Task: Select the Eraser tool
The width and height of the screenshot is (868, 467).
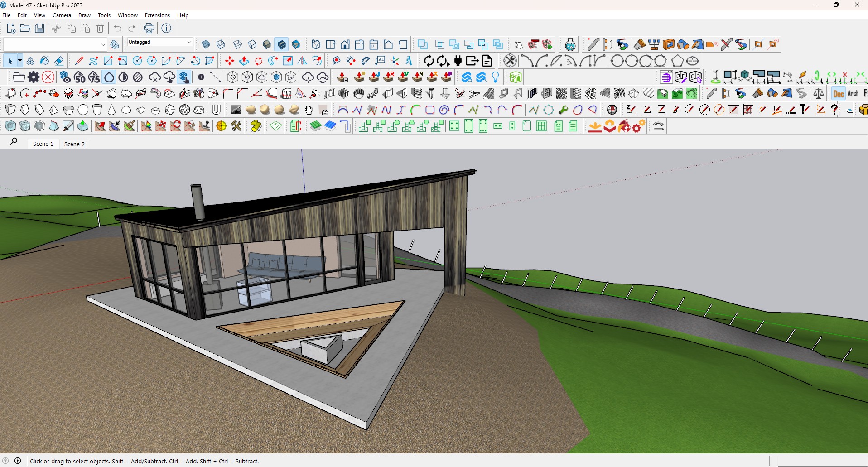Action: (x=59, y=61)
